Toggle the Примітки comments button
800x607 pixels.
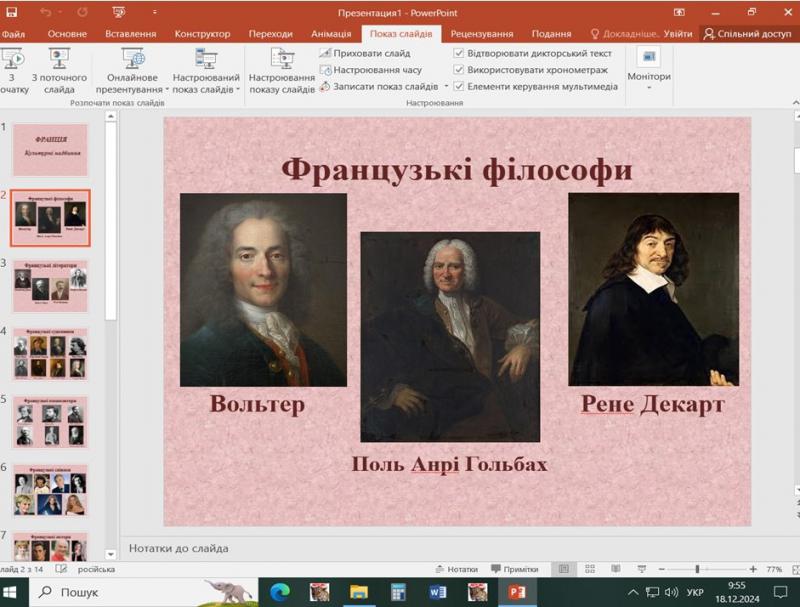coord(514,569)
